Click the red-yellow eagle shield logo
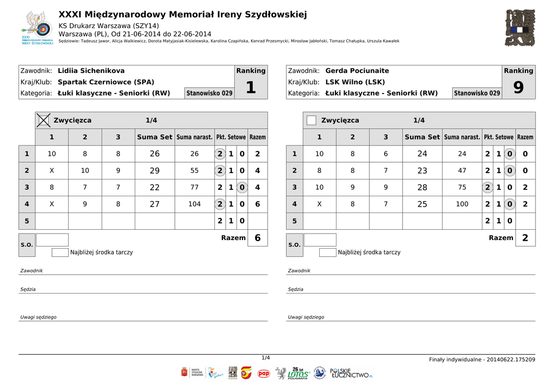The width and height of the screenshot is (554, 392). (246, 373)
